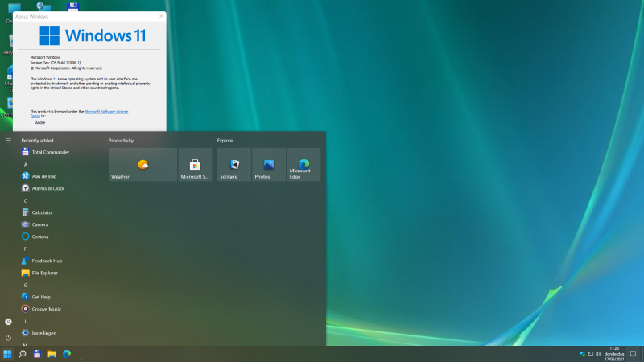Open Feedback Hub from app list

pos(46,261)
